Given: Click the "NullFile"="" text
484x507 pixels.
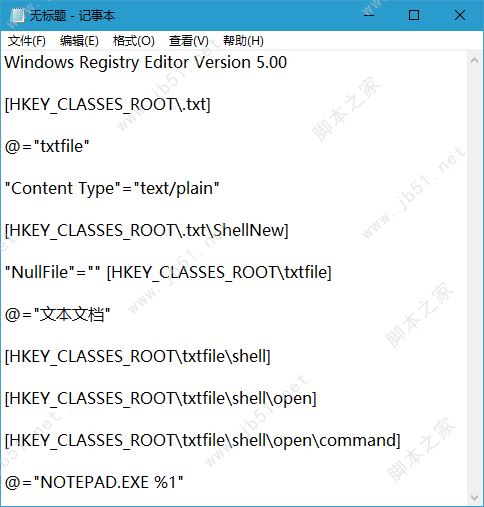Looking at the screenshot, I should [52, 272].
